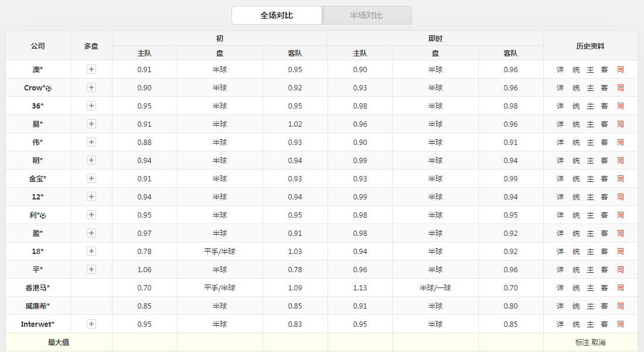Screen dimensions: 644x352
Task: Click plus icon in the 平* row
Action: coord(91,269)
